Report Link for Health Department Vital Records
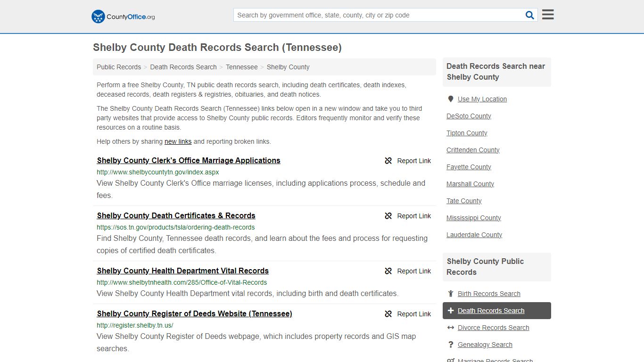The height and width of the screenshot is (362, 644). pos(408,271)
